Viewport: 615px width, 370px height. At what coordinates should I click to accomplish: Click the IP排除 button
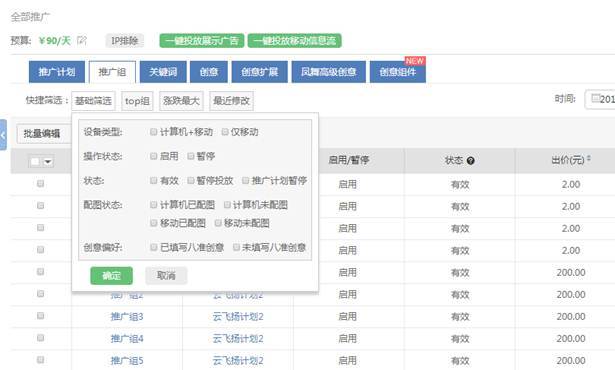click(125, 40)
